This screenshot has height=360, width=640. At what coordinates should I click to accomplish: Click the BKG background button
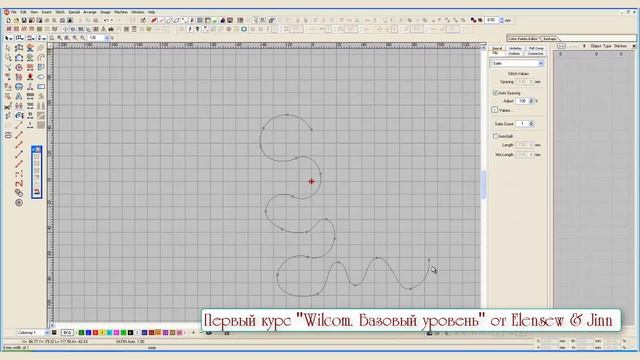67,333
